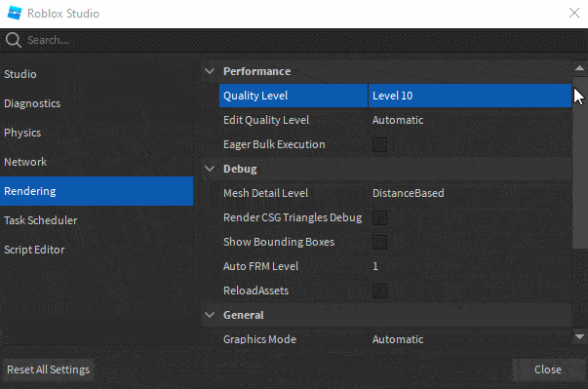Select the Eager Bulk Execution label

click(x=274, y=144)
